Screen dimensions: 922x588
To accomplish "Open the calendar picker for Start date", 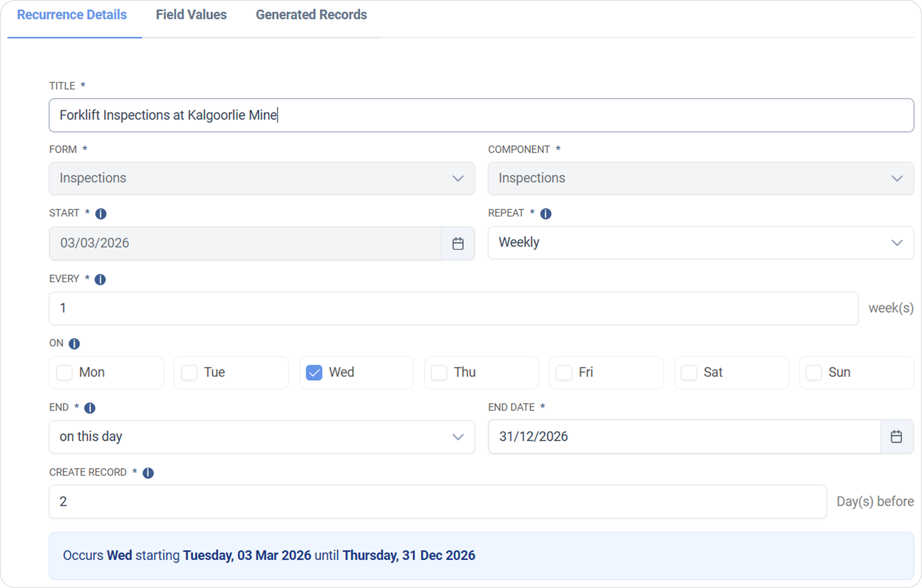I will coord(458,244).
